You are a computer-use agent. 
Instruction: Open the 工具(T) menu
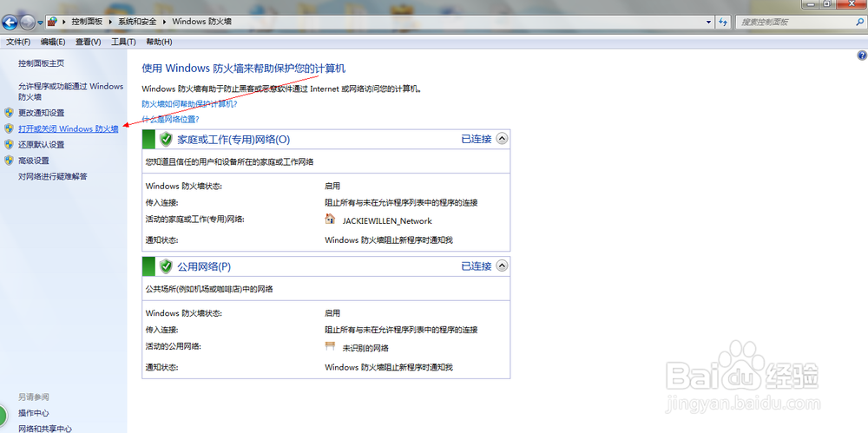pos(123,42)
